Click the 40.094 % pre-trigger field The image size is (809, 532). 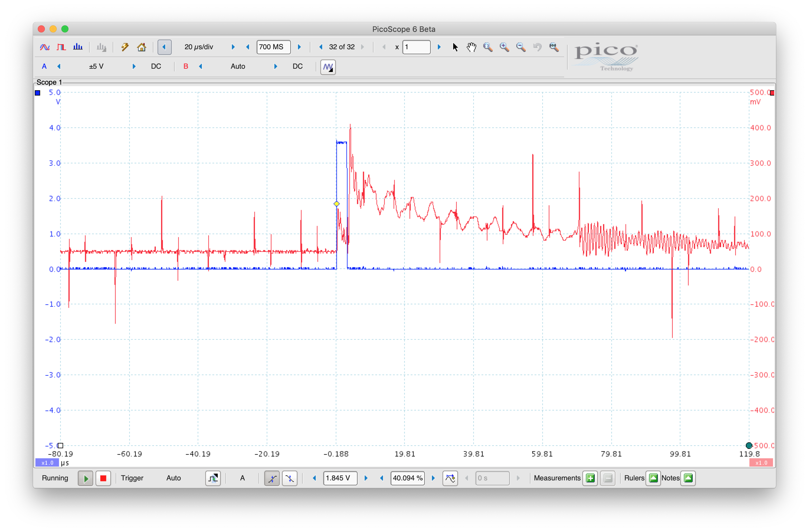tap(407, 478)
